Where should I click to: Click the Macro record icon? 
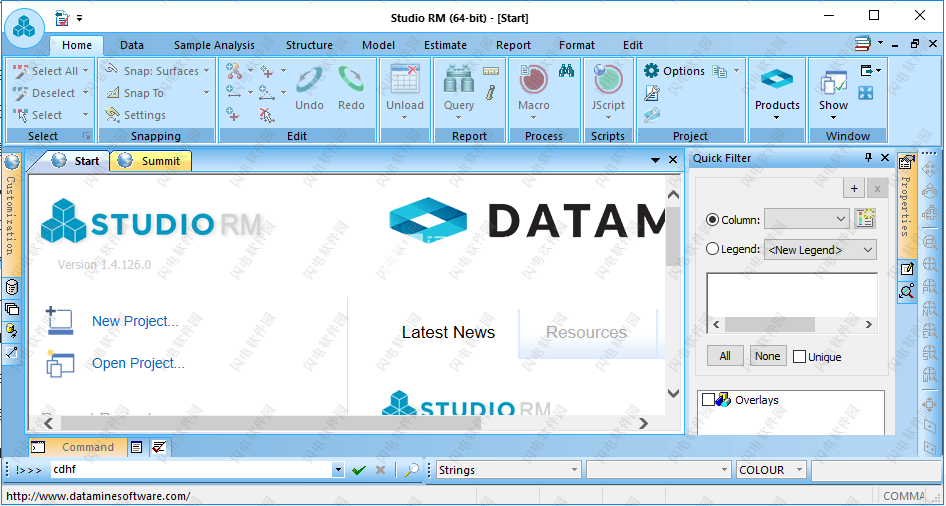tap(533, 79)
